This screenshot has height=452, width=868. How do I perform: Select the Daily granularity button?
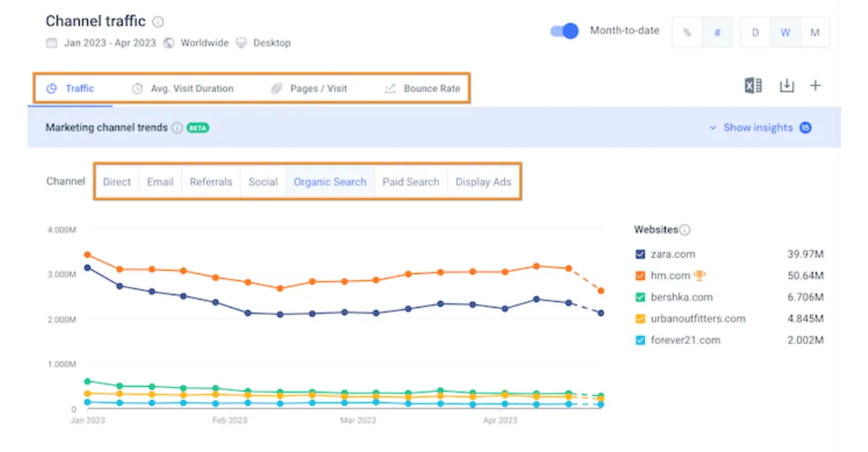[x=755, y=32]
